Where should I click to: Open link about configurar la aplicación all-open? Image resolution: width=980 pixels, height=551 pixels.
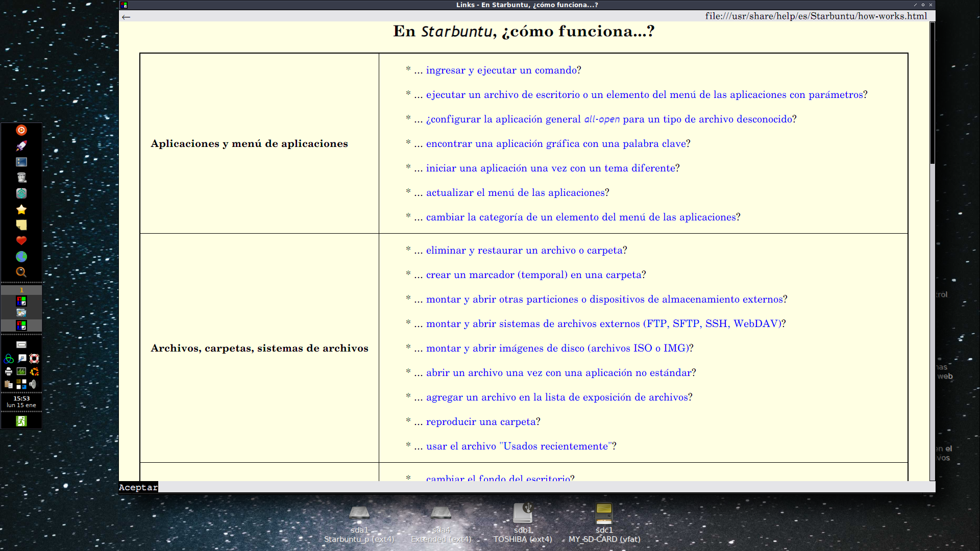609,119
